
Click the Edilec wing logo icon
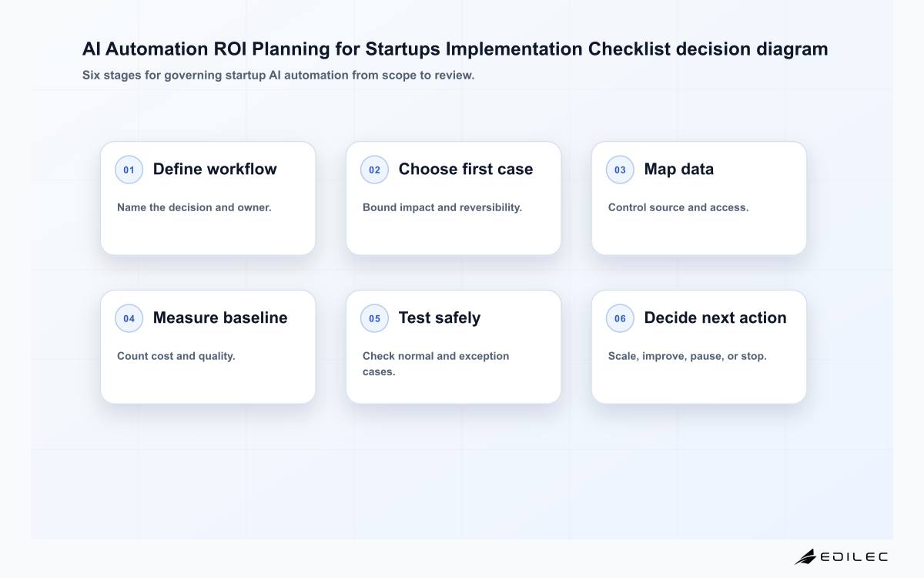point(805,556)
